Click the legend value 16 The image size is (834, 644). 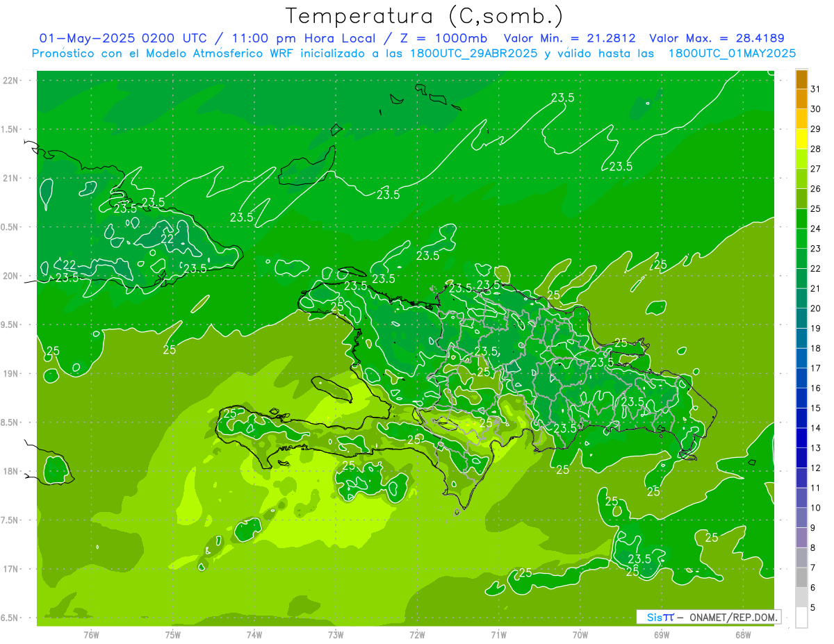(x=815, y=388)
